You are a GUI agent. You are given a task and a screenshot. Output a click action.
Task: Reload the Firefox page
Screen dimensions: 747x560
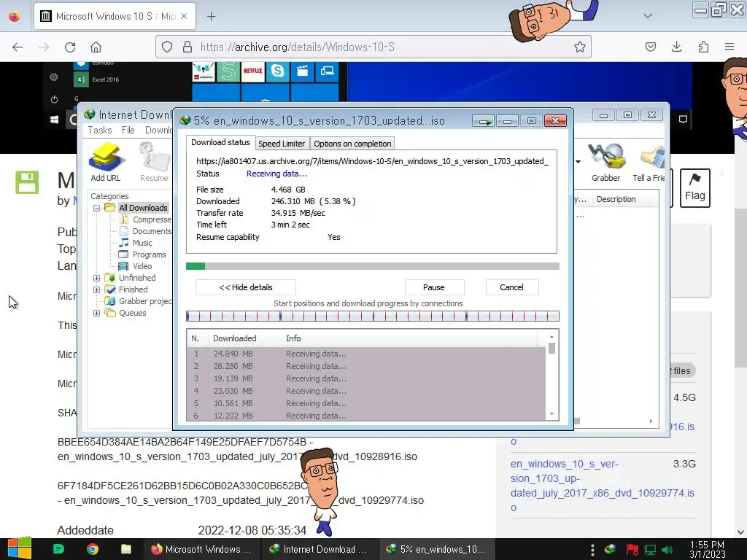[x=70, y=47]
